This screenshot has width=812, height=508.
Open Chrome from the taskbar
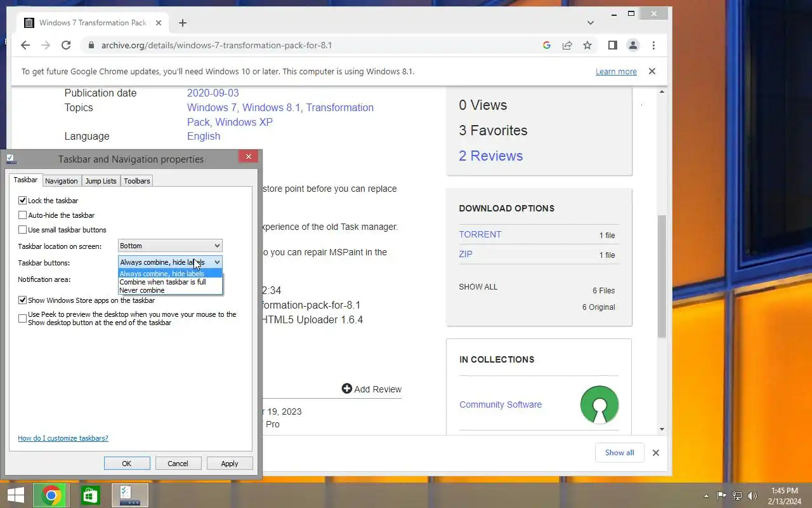tap(51, 495)
